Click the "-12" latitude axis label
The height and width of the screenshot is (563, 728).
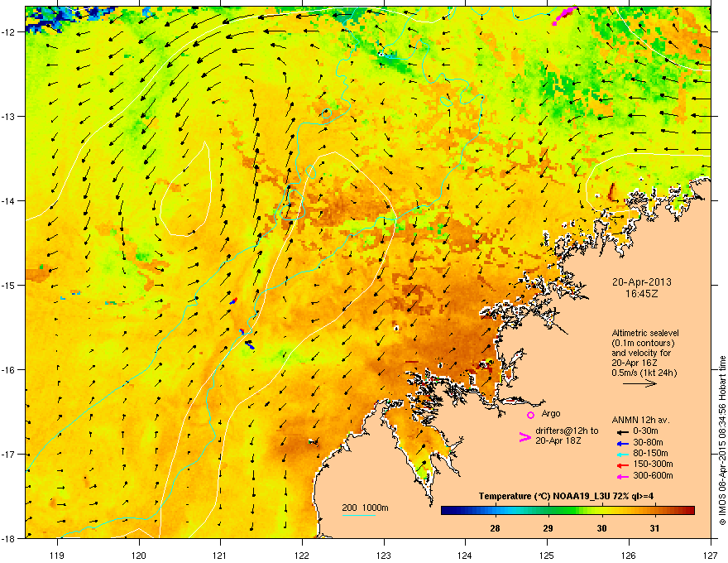(8, 31)
